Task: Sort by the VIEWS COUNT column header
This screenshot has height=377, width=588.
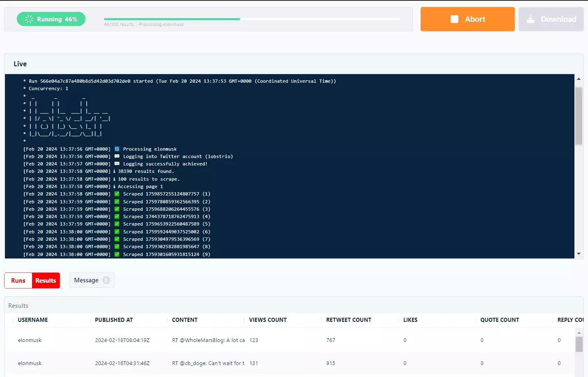Action: point(268,320)
